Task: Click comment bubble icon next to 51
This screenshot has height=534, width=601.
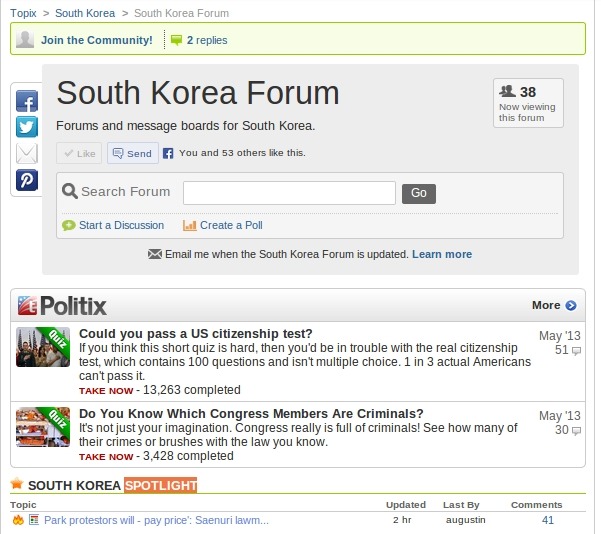Action: [576, 351]
